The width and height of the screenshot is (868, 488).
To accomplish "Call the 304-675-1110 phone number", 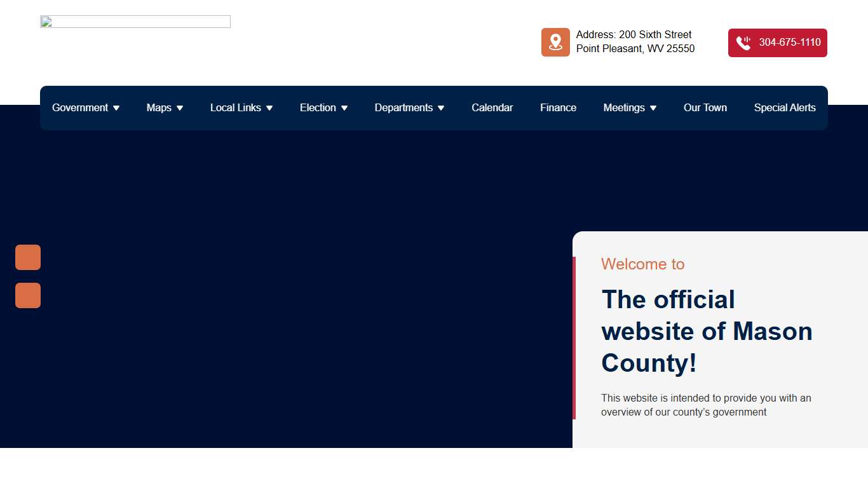I will click(x=789, y=43).
